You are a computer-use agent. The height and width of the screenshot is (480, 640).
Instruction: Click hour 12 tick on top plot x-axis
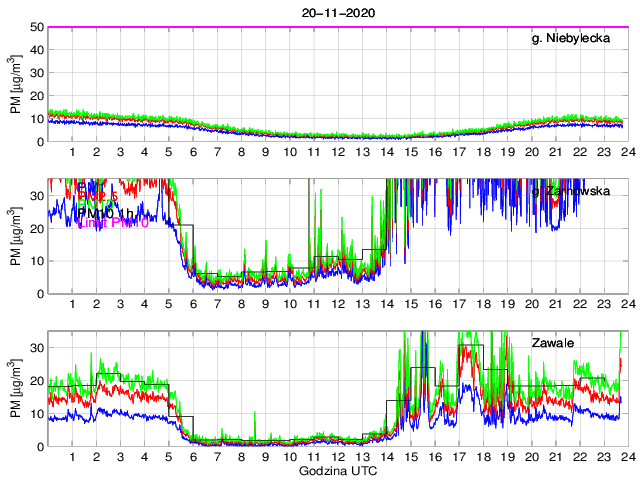coord(337,152)
